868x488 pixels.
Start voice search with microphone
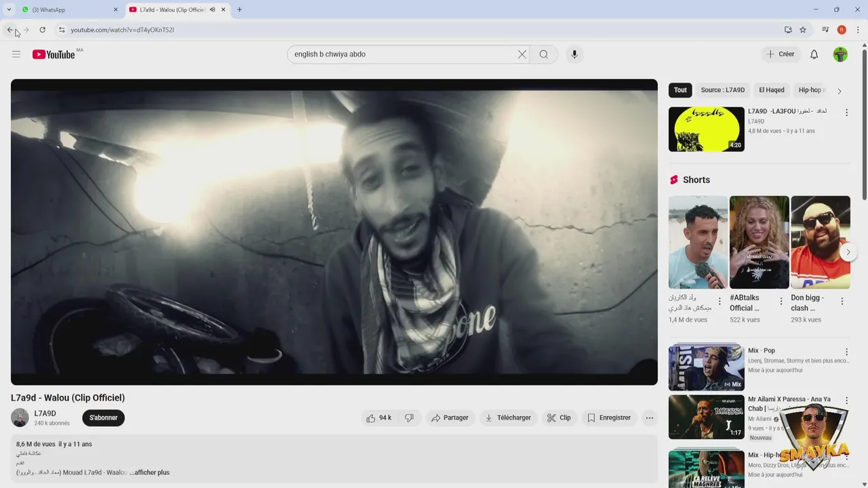coord(574,54)
